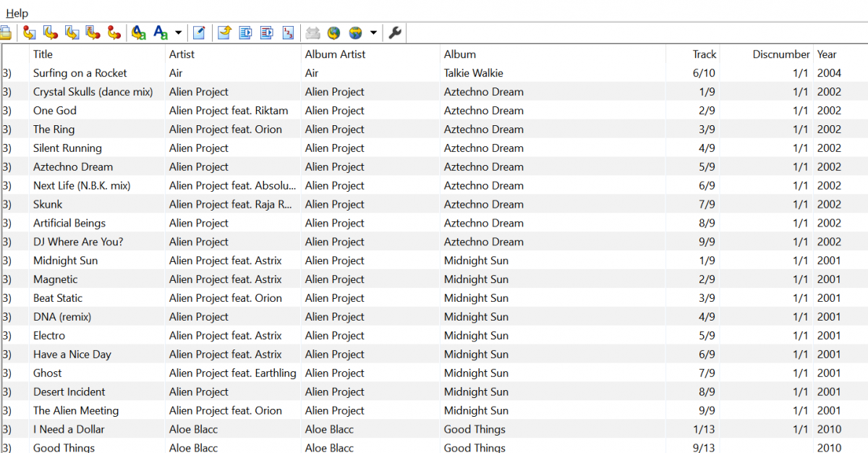This screenshot has height=453, width=868.
Task: Click the Tag - Tag converter icon
Action: click(114, 33)
